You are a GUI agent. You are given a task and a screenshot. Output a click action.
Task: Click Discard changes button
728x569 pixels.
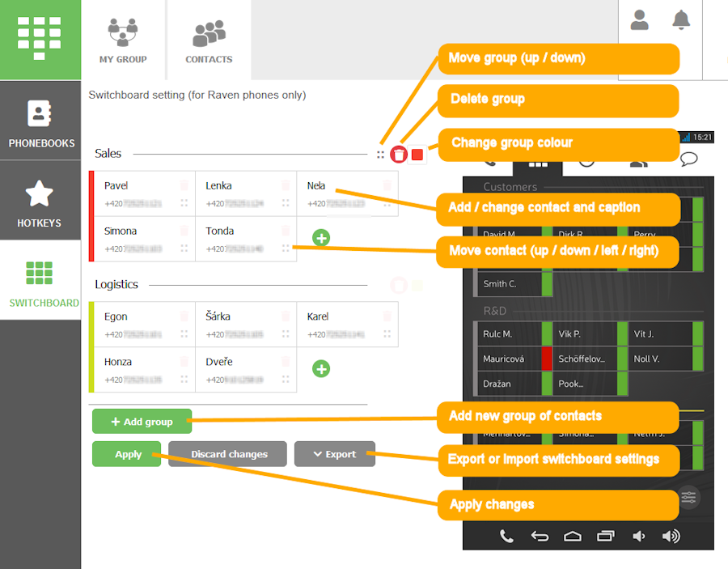pos(228,454)
